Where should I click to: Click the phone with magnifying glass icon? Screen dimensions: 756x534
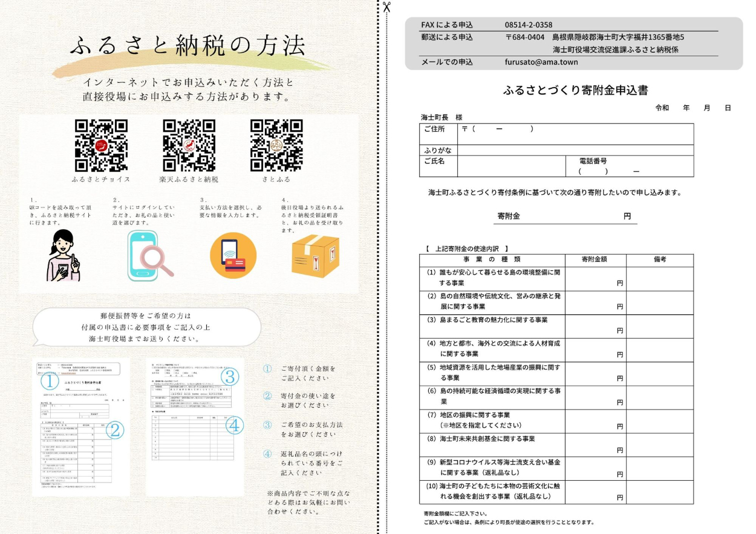(148, 256)
